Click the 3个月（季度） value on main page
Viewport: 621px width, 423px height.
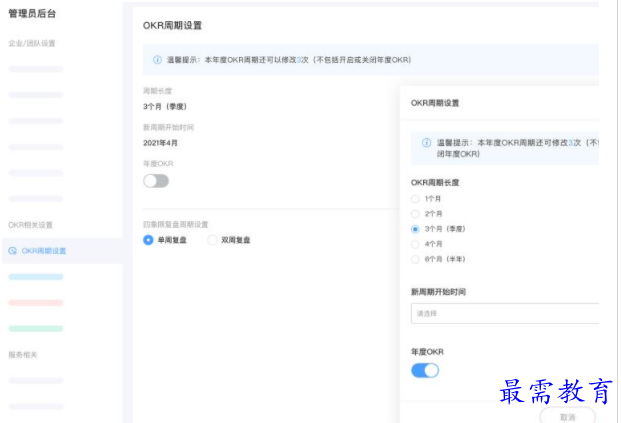coord(165,107)
